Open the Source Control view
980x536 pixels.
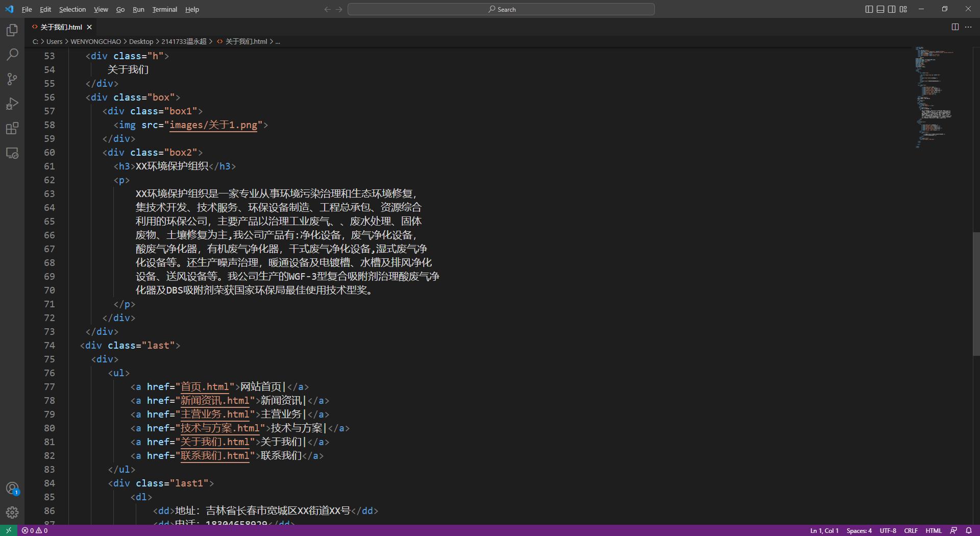point(12,79)
